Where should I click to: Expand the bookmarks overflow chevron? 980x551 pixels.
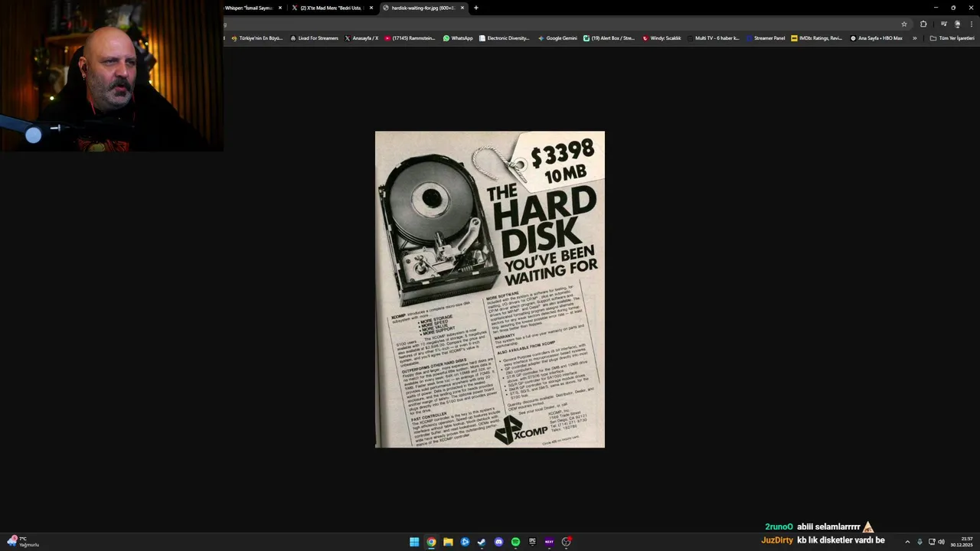[x=914, y=38]
